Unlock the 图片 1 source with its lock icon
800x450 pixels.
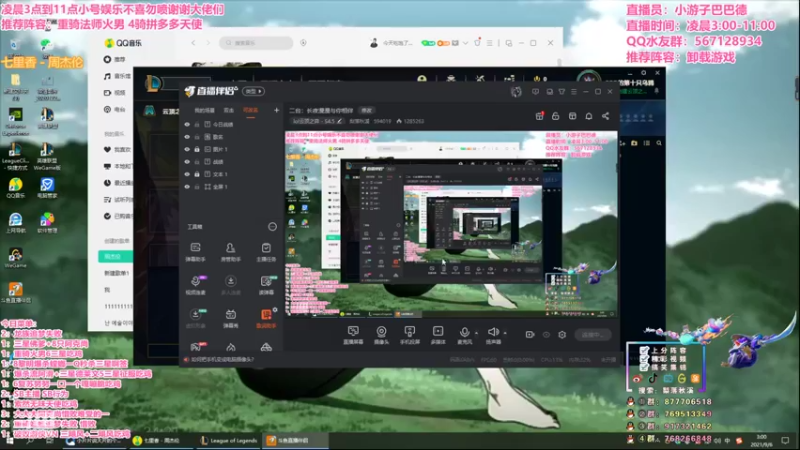click(197, 149)
